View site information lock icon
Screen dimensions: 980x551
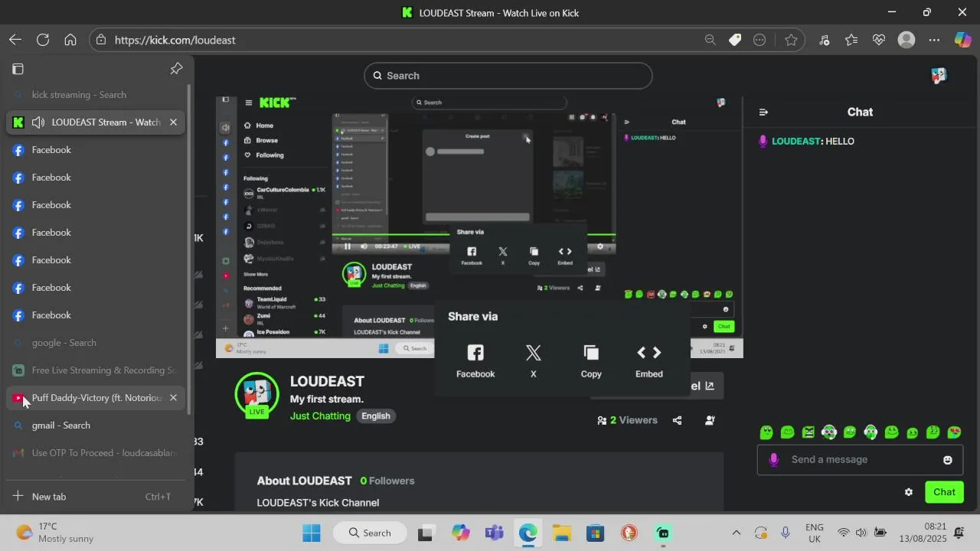[101, 40]
